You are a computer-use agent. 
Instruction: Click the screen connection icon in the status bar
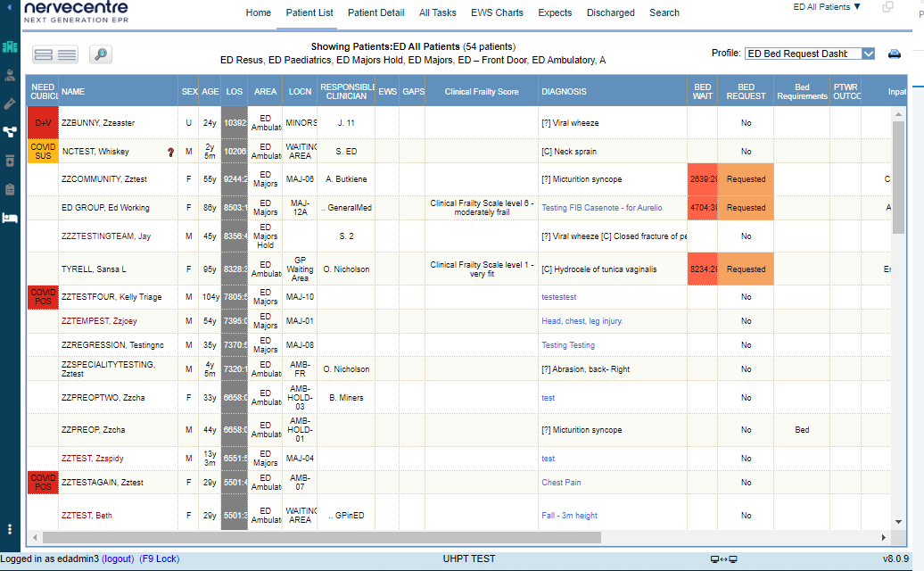[723, 559]
